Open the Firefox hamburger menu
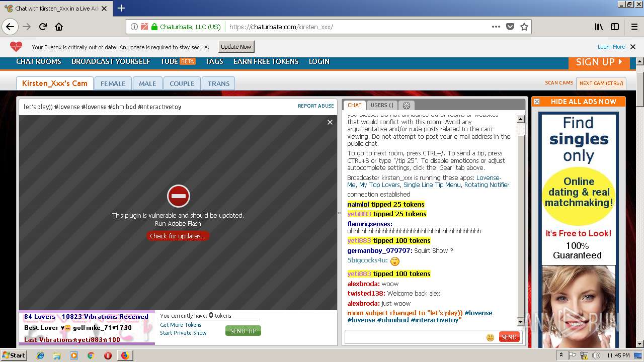The width and height of the screenshot is (644, 362). pos(634,27)
